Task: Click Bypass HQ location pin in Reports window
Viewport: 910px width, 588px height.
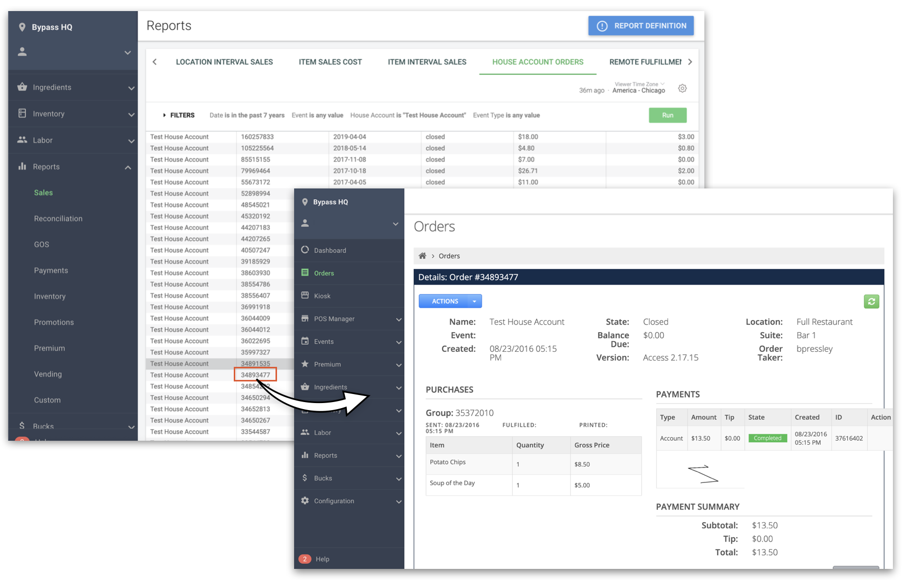Action: pos(22,27)
